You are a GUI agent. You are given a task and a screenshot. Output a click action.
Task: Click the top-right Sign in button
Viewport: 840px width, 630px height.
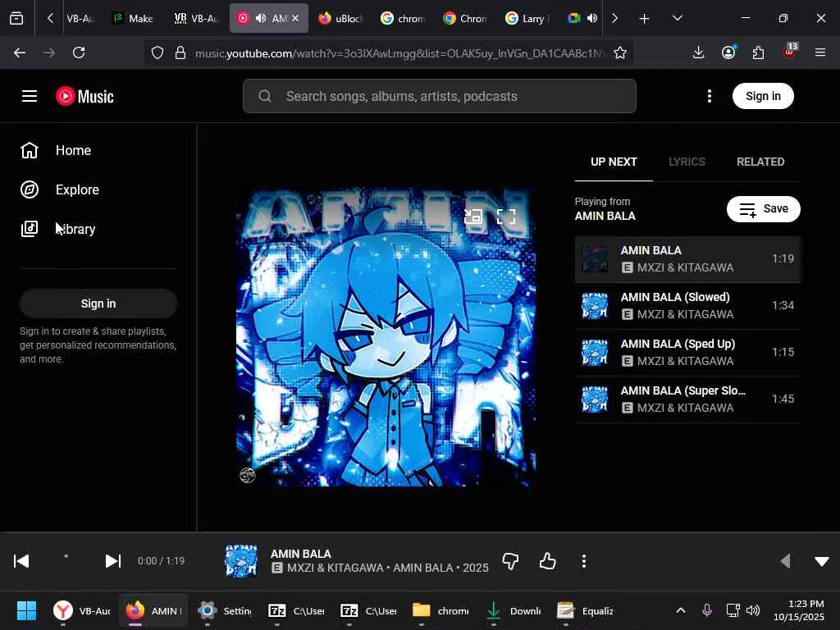pos(763,96)
